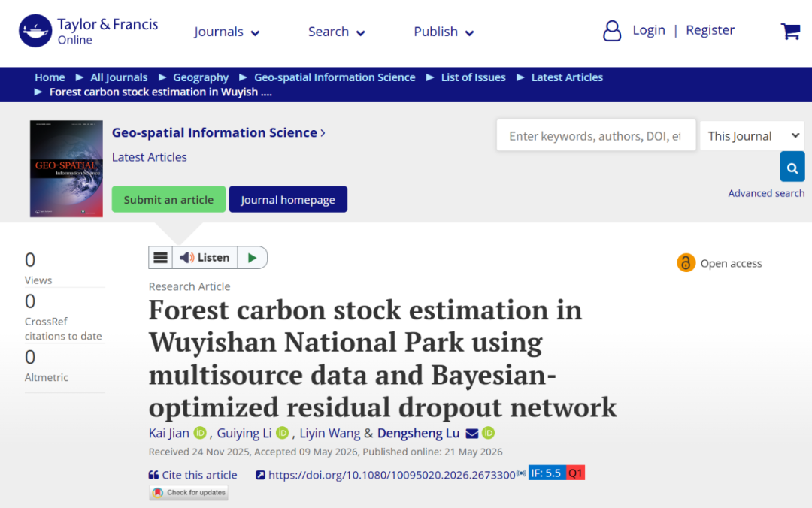Click the Submit an article button
Image resolution: width=812 pixels, height=508 pixels.
(168, 199)
